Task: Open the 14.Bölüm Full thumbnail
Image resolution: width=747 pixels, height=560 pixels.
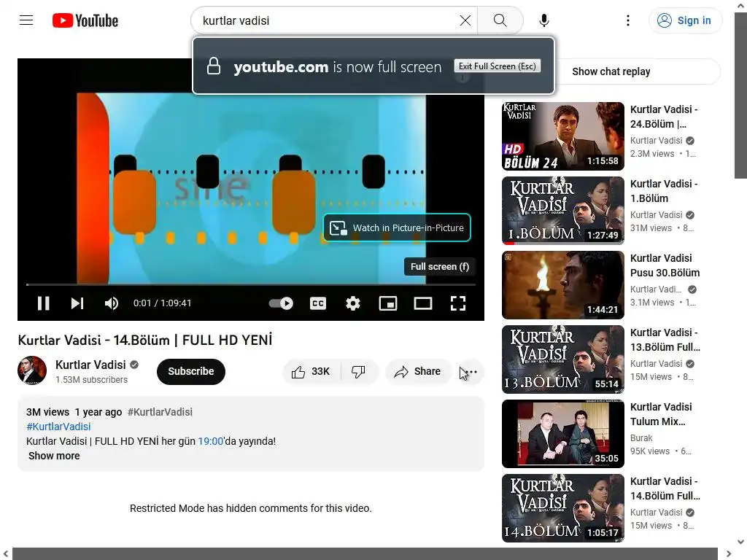Action: tap(562, 508)
